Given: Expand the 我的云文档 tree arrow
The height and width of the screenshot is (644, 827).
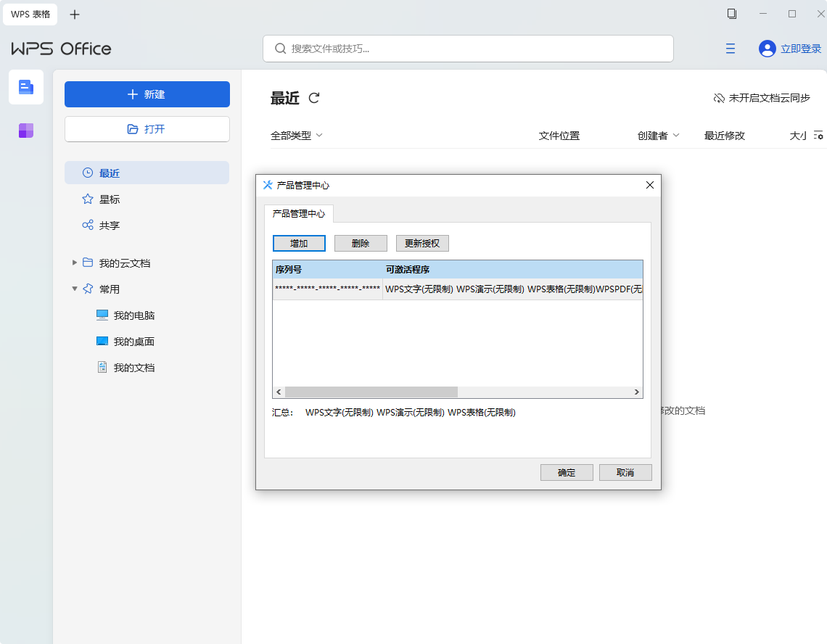Looking at the screenshot, I should (75, 263).
